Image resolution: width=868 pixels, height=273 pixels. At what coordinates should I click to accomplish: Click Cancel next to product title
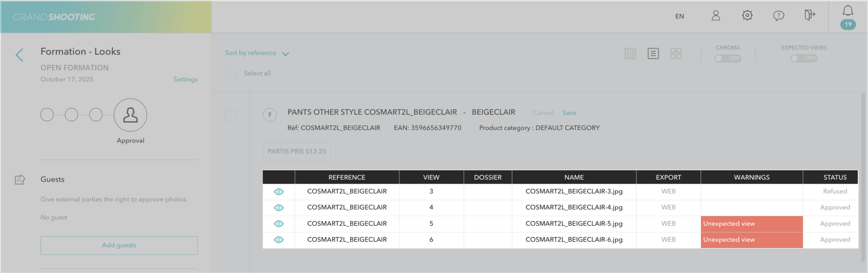click(x=543, y=113)
